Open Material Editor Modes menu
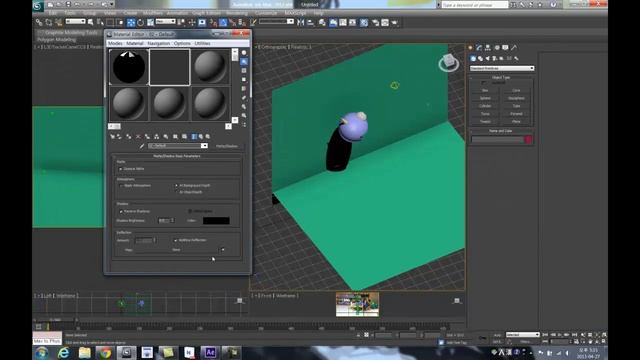The width and height of the screenshot is (640, 360). (x=115, y=43)
